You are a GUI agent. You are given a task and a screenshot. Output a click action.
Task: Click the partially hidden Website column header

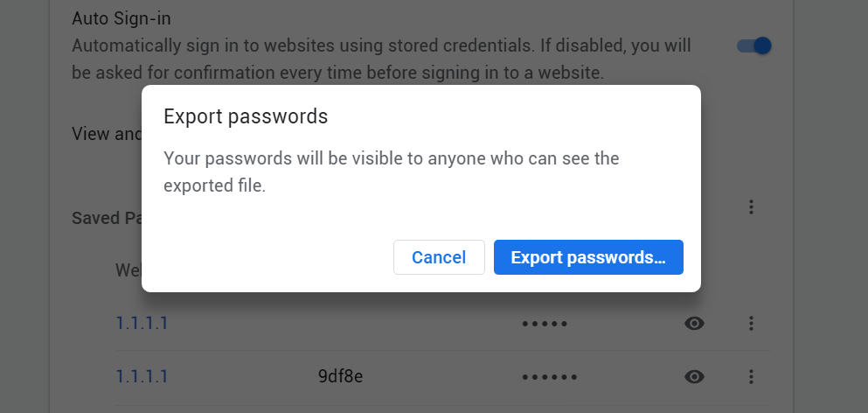coord(128,270)
